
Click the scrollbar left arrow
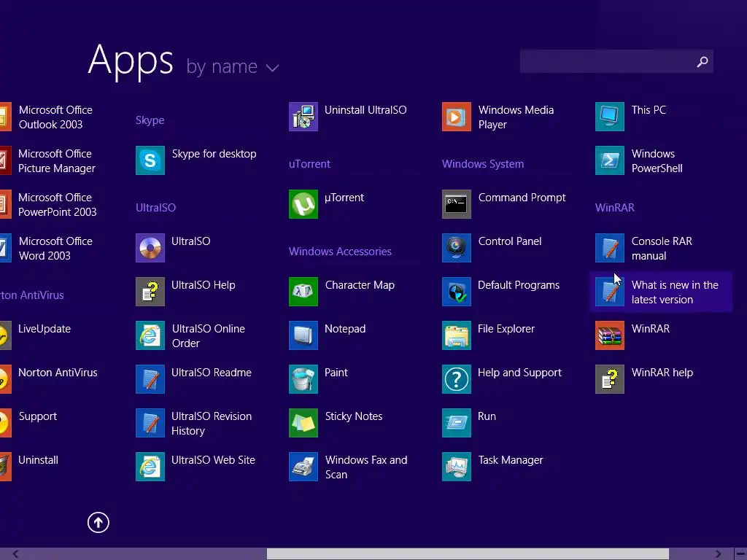16,554
